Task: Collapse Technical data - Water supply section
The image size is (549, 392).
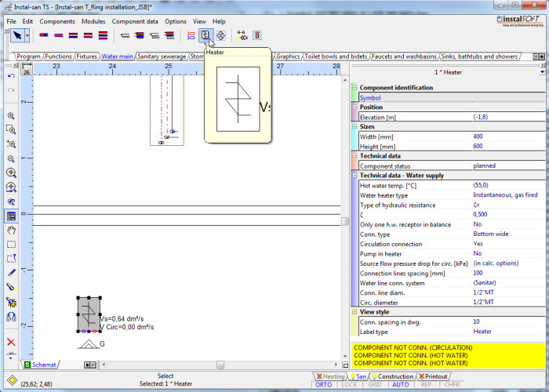Action: click(x=354, y=176)
